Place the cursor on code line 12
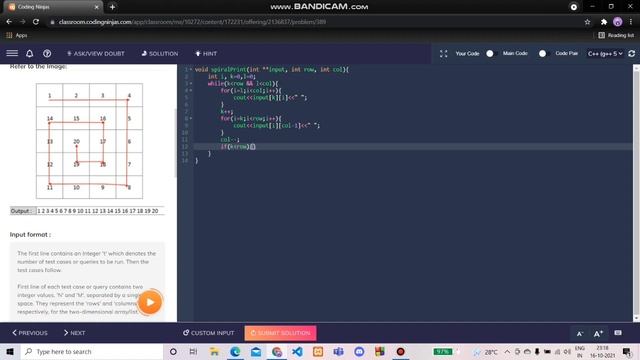This screenshot has width=640, height=360. pyautogui.click(x=412, y=147)
